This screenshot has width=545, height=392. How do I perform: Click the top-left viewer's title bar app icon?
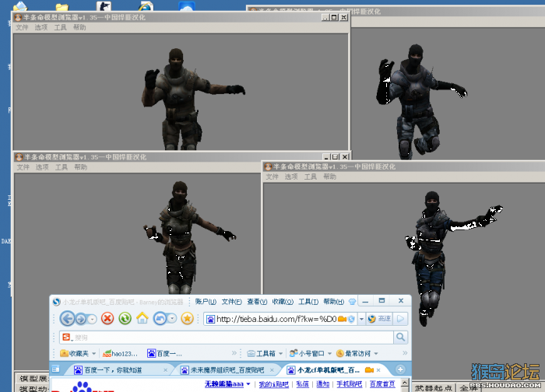[x=18, y=17]
